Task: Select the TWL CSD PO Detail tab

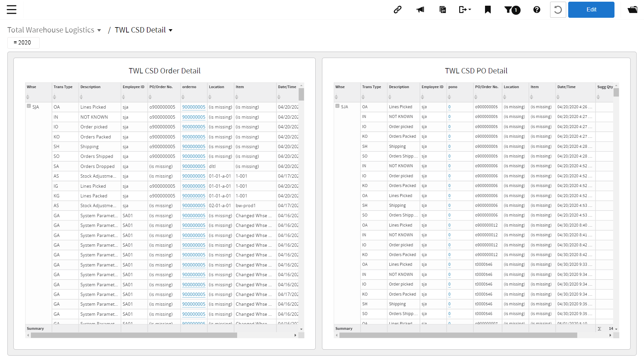Action: pos(476,70)
